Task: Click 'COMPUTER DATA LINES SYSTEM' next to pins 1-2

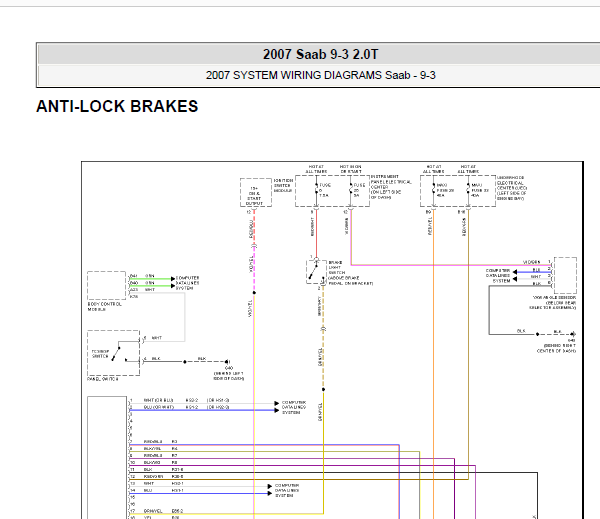Action: [294, 407]
